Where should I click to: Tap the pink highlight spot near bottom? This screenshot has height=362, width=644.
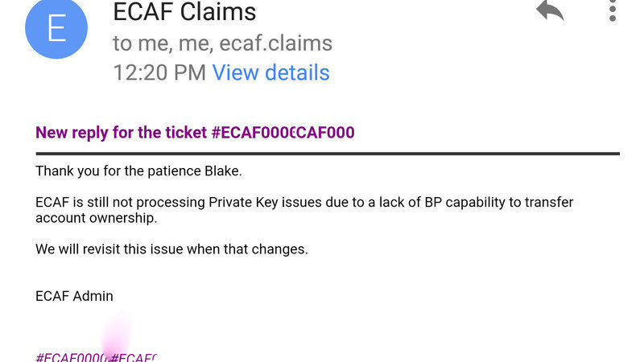point(118,335)
